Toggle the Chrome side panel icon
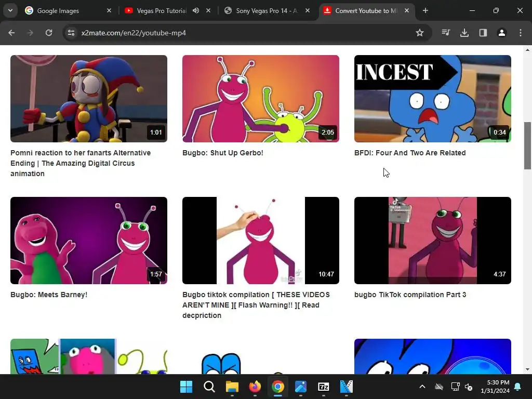This screenshot has height=399, width=532. [483, 33]
